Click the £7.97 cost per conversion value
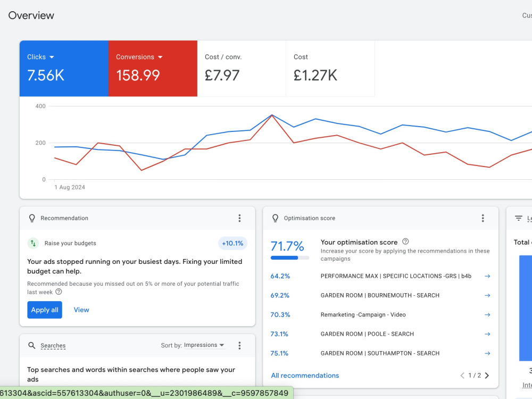Image resolution: width=532 pixels, height=399 pixels. (x=222, y=76)
